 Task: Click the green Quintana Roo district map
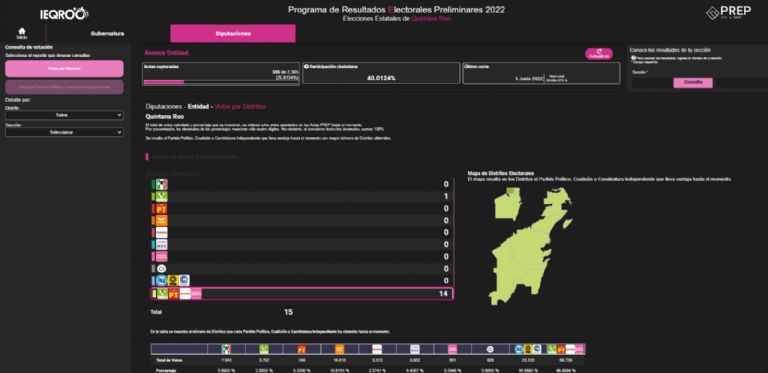[531, 244]
